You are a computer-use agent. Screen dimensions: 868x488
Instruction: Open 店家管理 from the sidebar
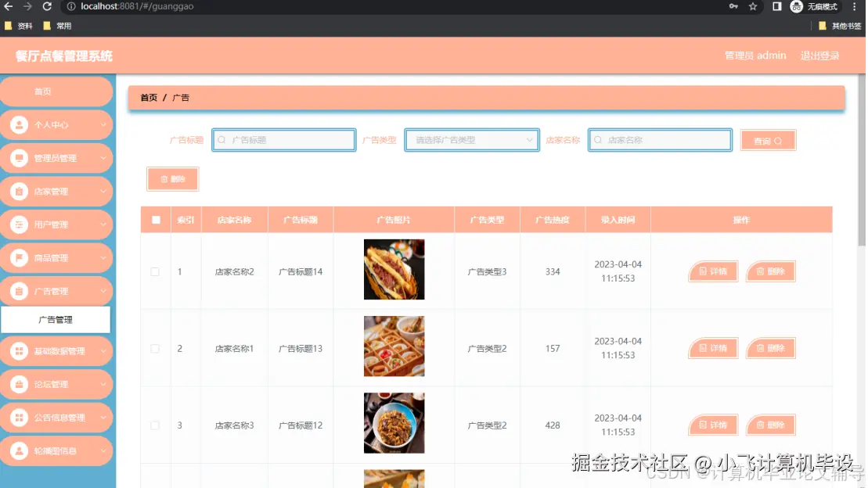tap(19, 191)
